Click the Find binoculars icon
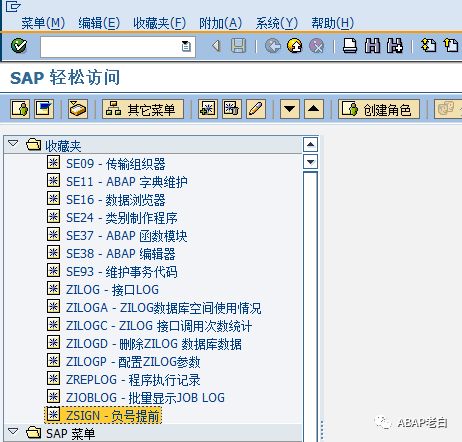This screenshot has width=462, height=442. point(372,46)
